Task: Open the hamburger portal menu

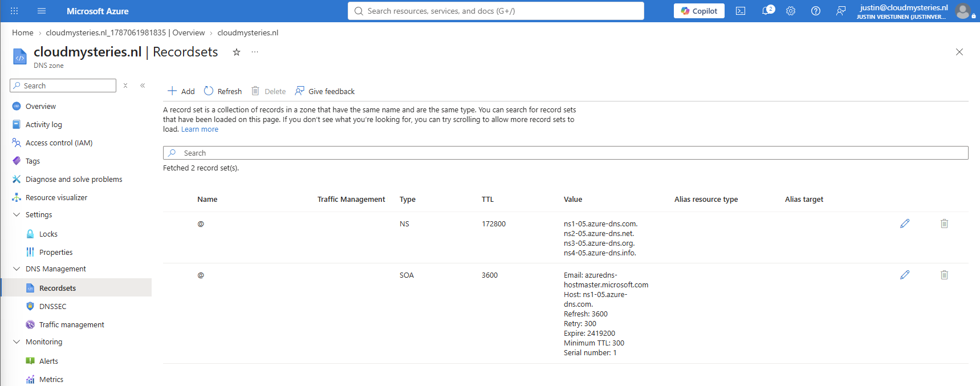Action: tap(42, 11)
